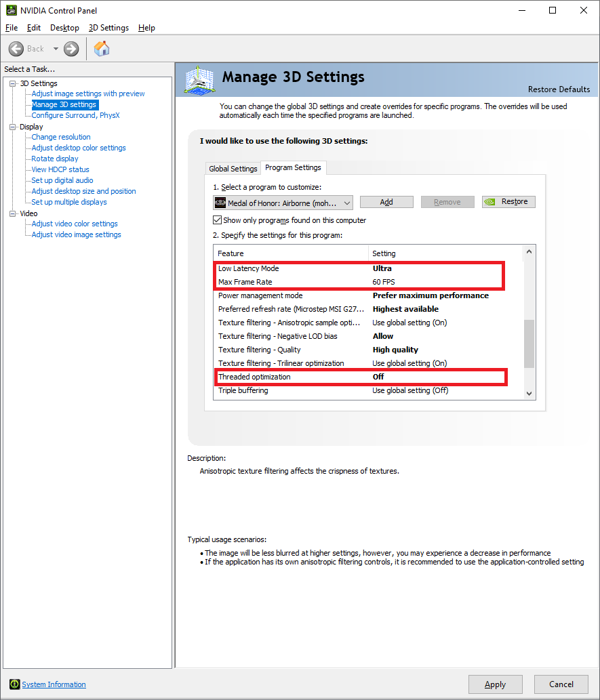Click Prefer maximum performance value
The width and height of the screenshot is (600, 700).
[x=431, y=295]
